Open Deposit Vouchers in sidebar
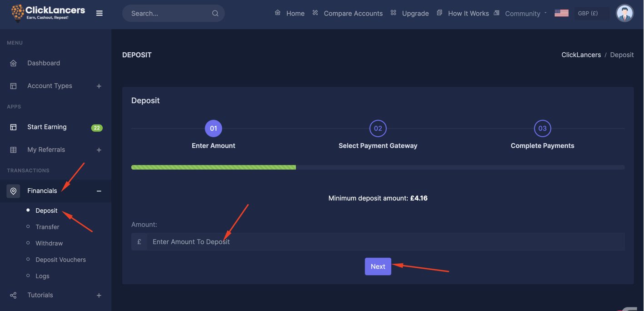The image size is (644, 311). [60, 260]
